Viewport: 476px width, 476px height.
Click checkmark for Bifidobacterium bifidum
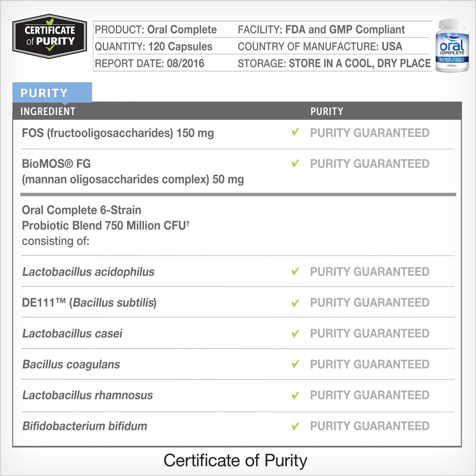[x=295, y=426]
